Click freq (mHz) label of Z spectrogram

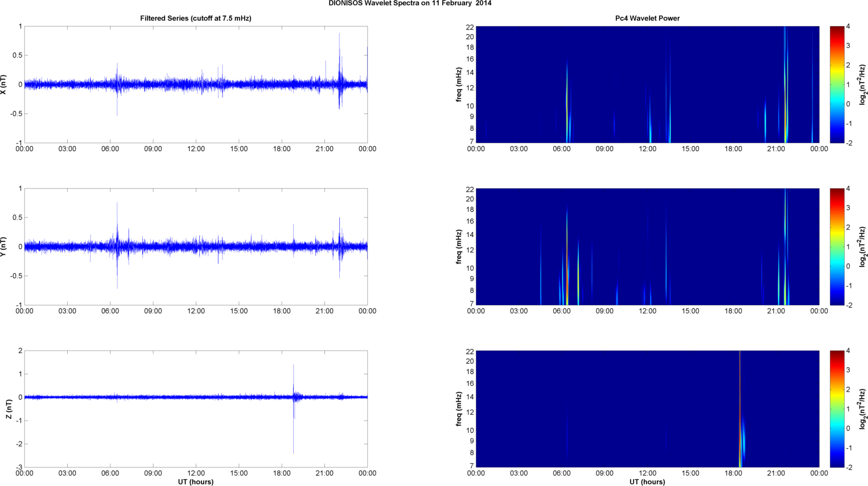click(459, 409)
